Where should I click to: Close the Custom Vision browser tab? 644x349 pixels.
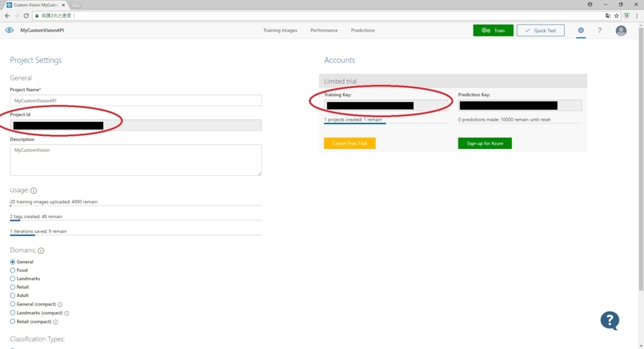64,5
